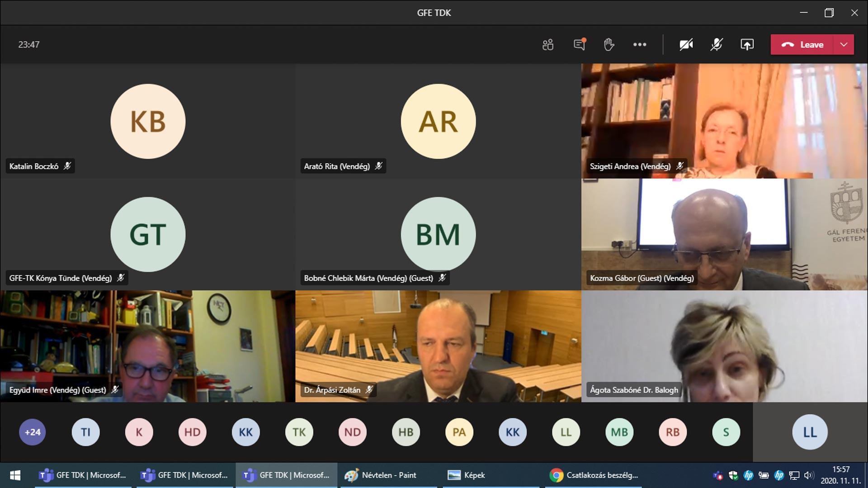This screenshot has width=868, height=488.
Task: Unmute the microphone
Action: (717, 45)
